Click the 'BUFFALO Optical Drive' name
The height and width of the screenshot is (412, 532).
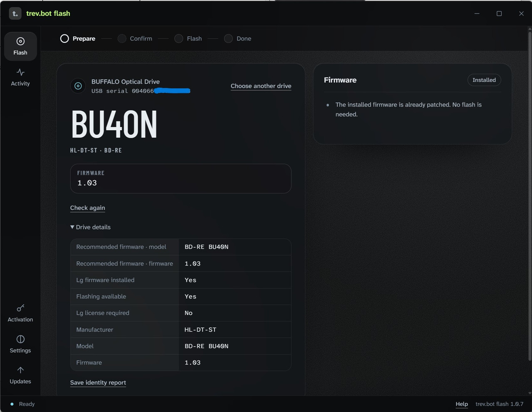tap(126, 82)
